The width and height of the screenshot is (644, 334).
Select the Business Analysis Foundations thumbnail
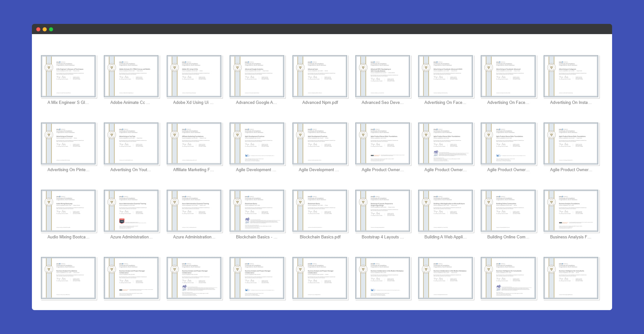(571, 211)
